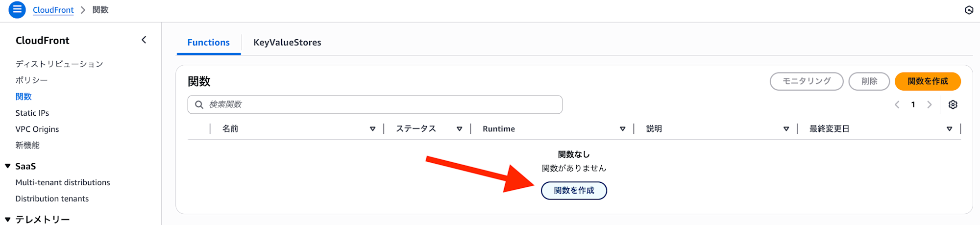This screenshot has height=225, width=980.
Task: Select the Functions tab
Action: tap(208, 43)
